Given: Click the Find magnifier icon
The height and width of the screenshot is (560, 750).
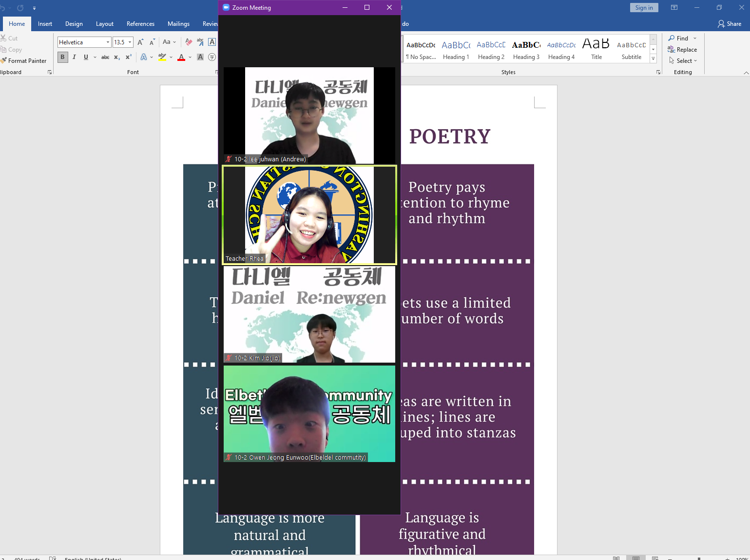Looking at the screenshot, I should (672, 38).
